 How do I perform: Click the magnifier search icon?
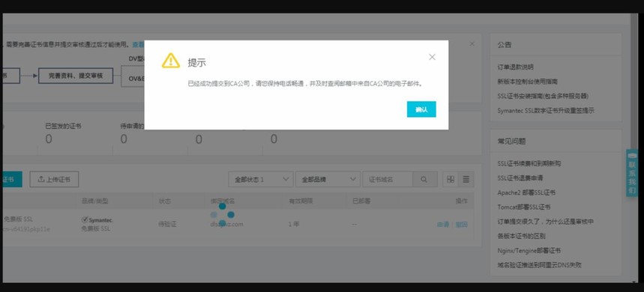[x=424, y=179]
